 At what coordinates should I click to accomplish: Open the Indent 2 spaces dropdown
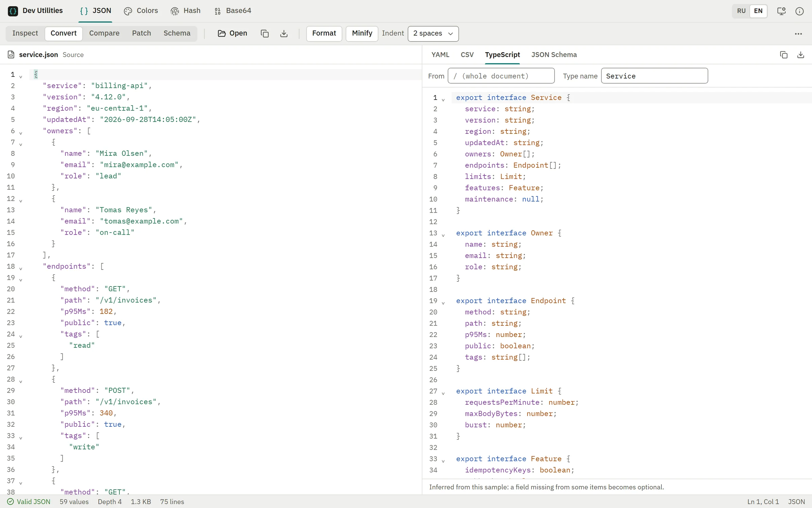click(433, 34)
